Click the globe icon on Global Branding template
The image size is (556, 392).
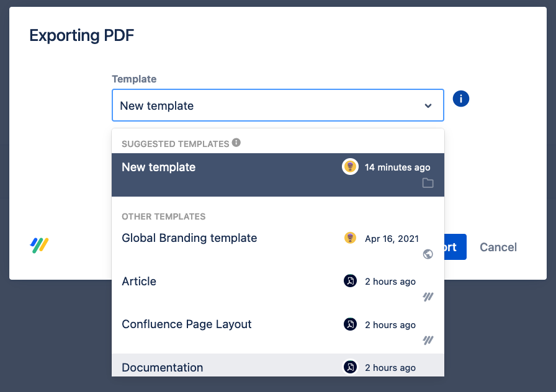pos(428,254)
